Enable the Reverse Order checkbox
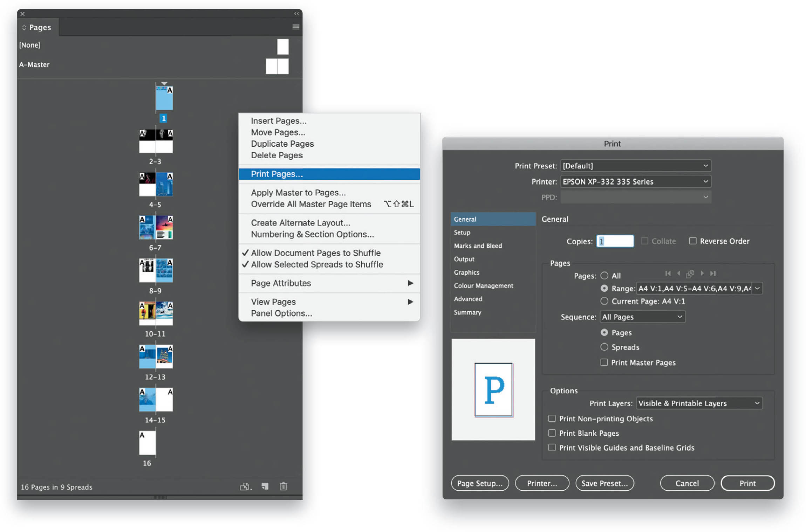The image size is (806, 532). click(692, 241)
